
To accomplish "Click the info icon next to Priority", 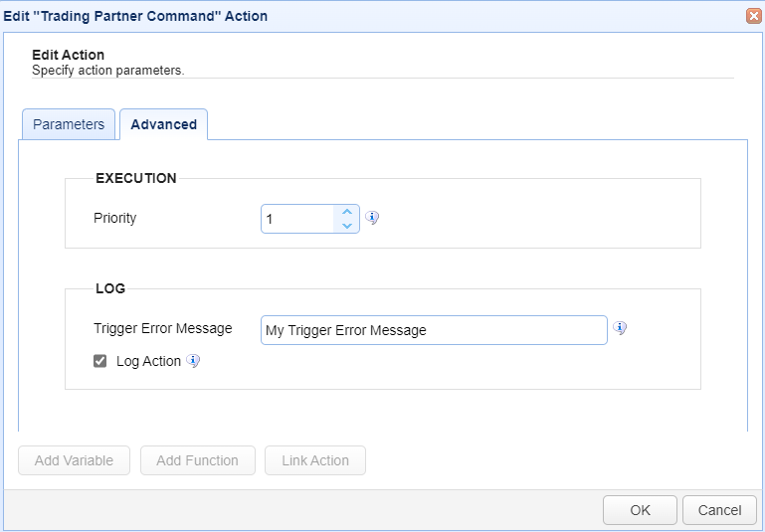I will pos(372,218).
